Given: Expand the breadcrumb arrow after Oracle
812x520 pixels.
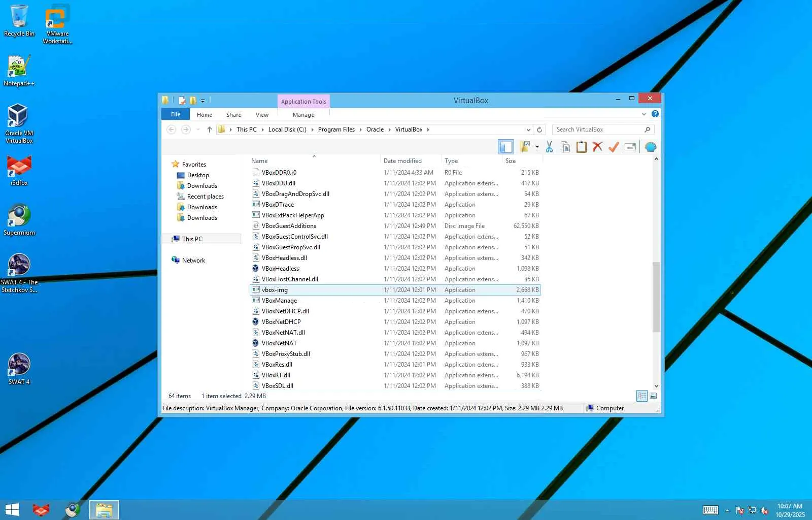Looking at the screenshot, I should point(390,129).
